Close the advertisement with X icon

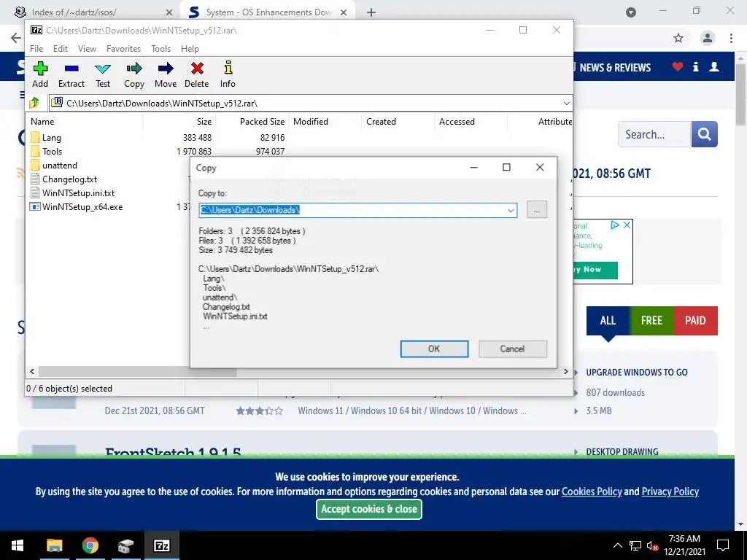click(627, 225)
